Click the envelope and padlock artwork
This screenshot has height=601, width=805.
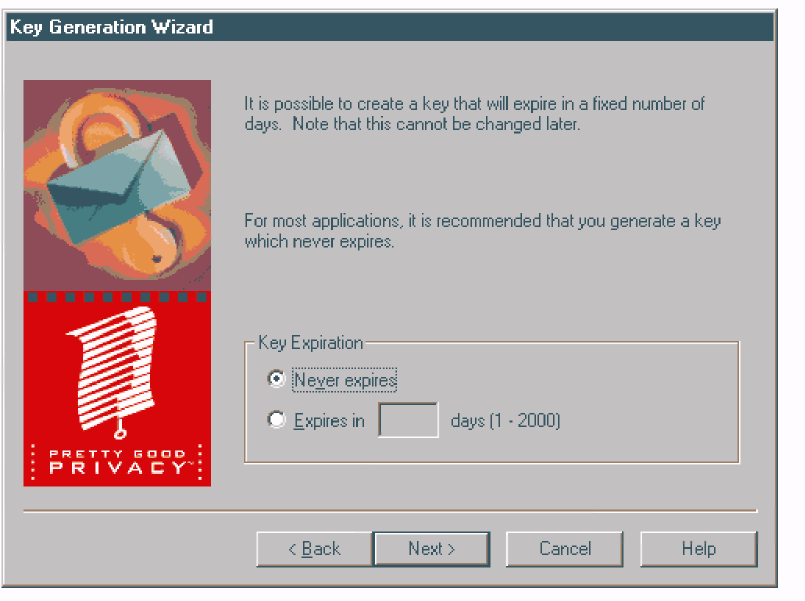[117, 186]
